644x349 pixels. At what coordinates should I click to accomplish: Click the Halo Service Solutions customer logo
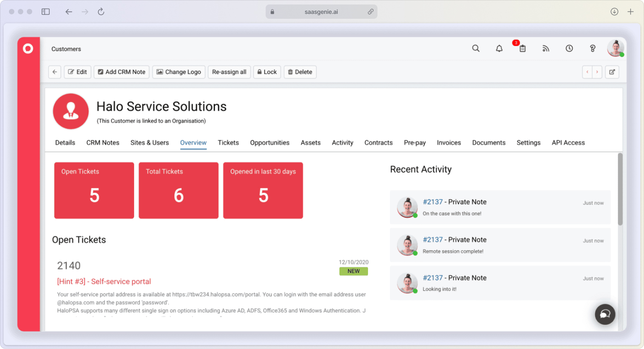pos(71,111)
